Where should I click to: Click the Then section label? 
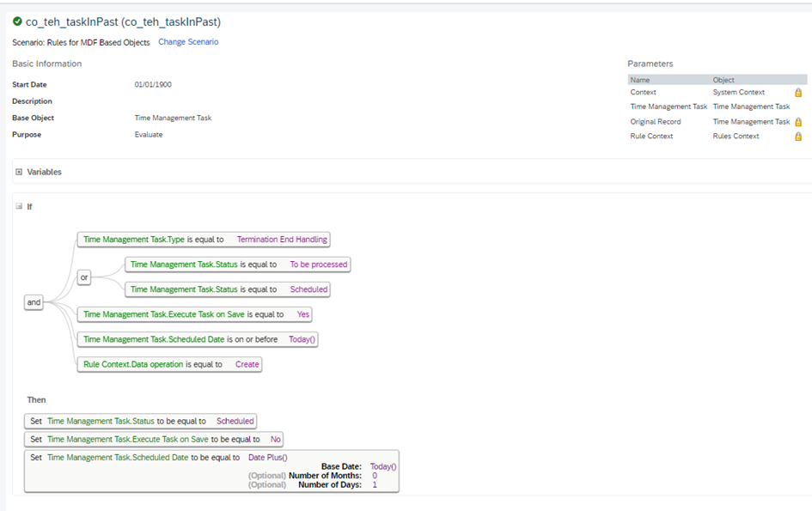tap(36, 399)
